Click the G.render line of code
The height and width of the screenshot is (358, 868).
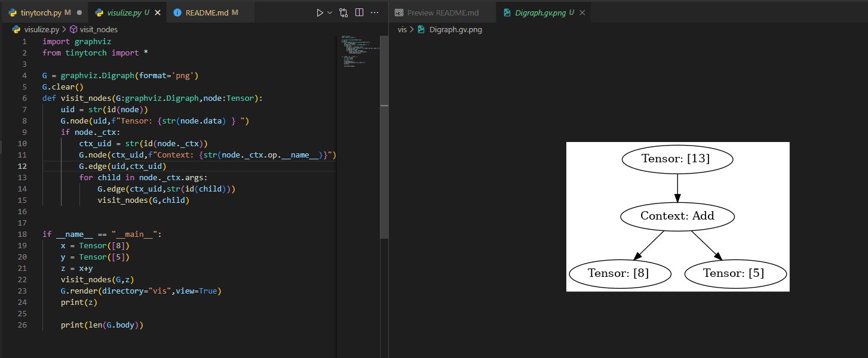140,291
